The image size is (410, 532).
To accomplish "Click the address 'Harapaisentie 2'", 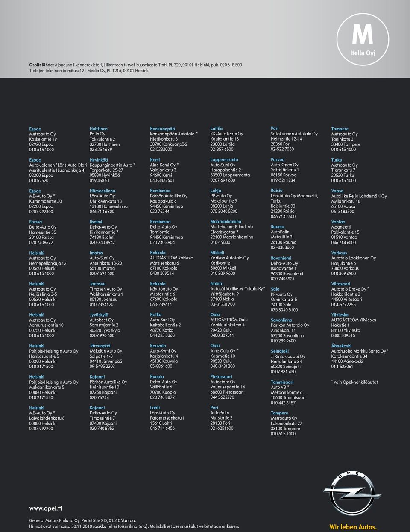I will click(225, 170).
